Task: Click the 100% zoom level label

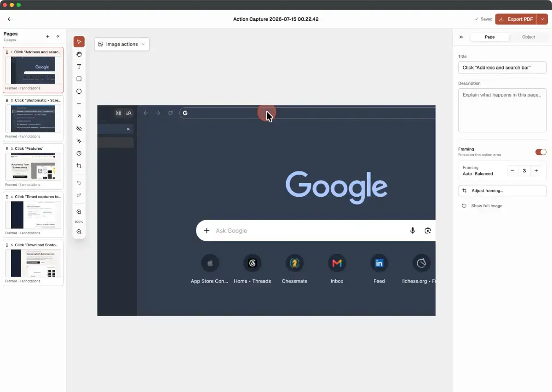Action: click(x=79, y=222)
